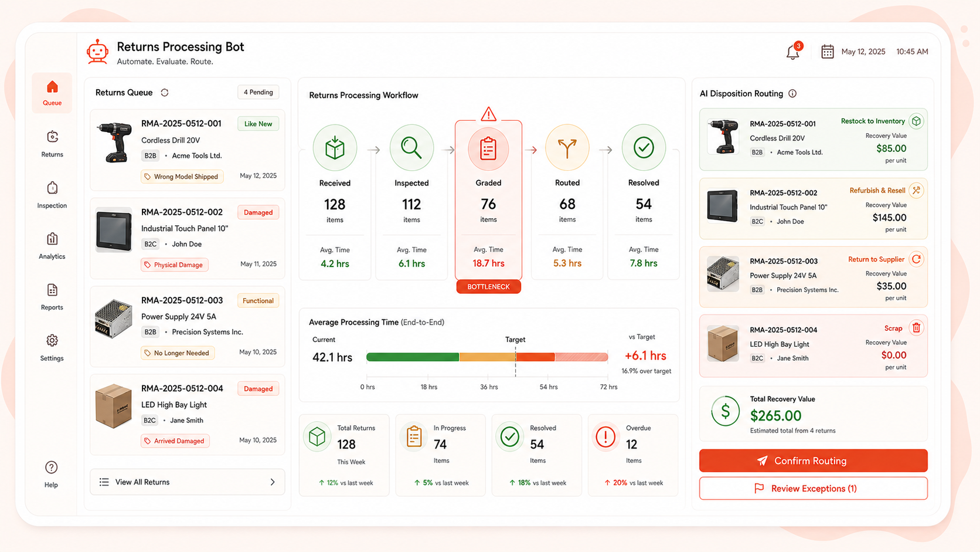980x552 pixels.
Task: Click the calendar icon beside the date
Action: 827,52
